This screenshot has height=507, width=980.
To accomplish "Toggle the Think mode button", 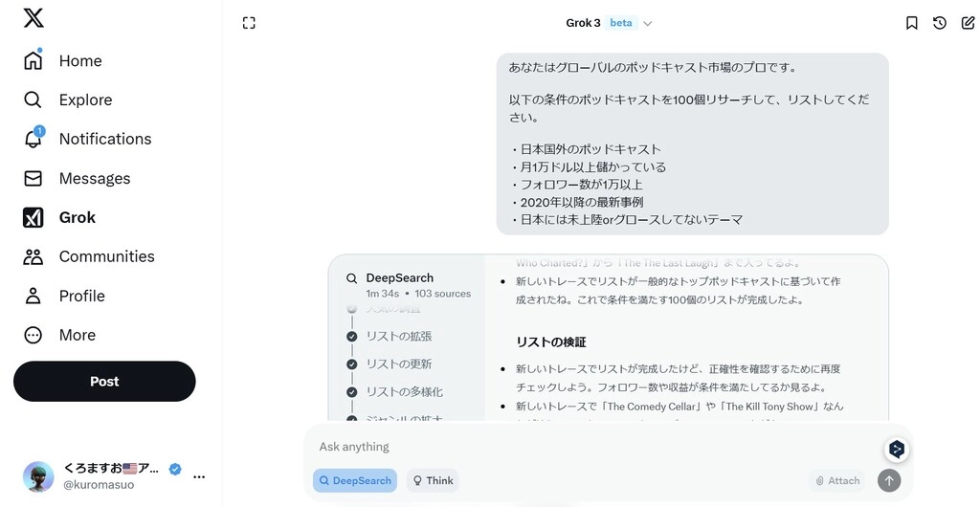I will coord(433,481).
